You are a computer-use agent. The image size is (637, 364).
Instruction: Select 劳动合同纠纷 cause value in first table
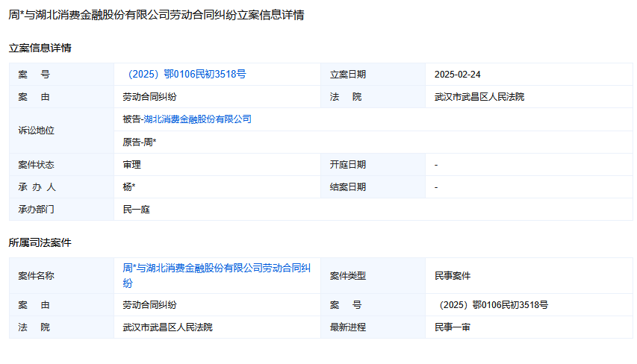click(149, 97)
